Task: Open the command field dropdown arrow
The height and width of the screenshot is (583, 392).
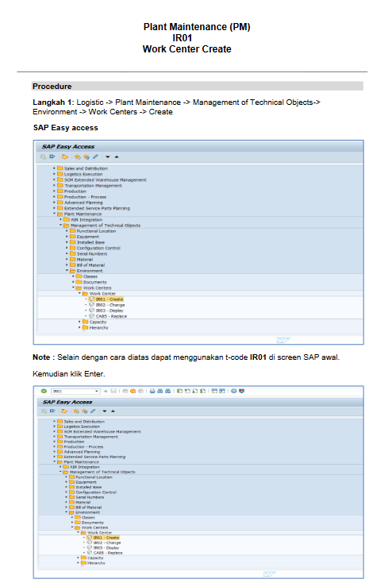Action: [x=97, y=391]
